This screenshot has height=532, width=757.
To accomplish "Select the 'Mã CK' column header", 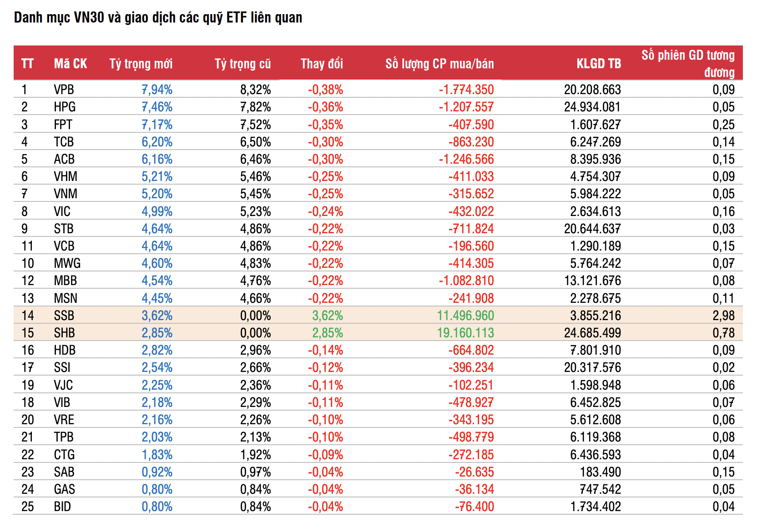I will (x=71, y=64).
